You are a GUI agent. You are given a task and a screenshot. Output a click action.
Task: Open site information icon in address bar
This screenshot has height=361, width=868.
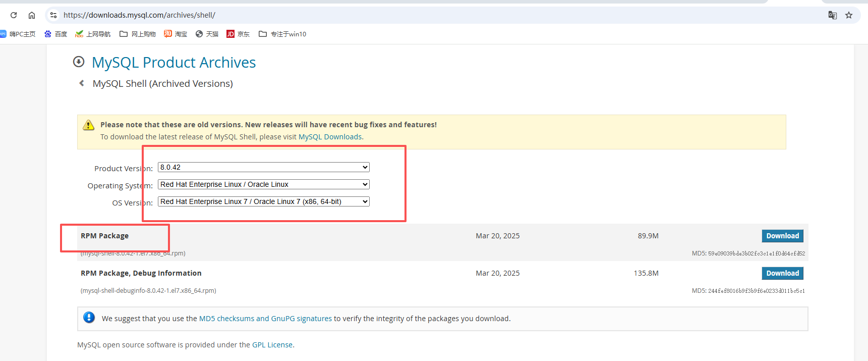click(53, 15)
